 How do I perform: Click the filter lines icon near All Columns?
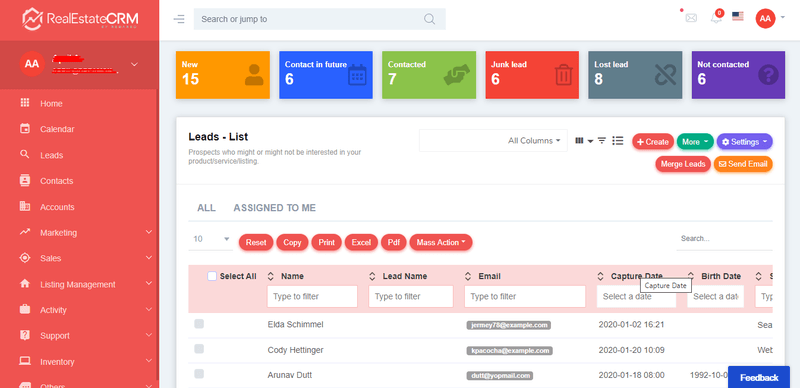(x=602, y=141)
